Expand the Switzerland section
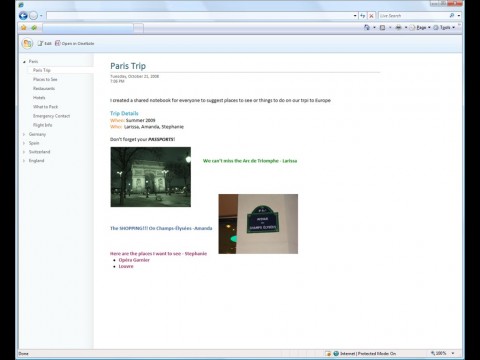Viewport: 480px width, 360px height. point(24,152)
